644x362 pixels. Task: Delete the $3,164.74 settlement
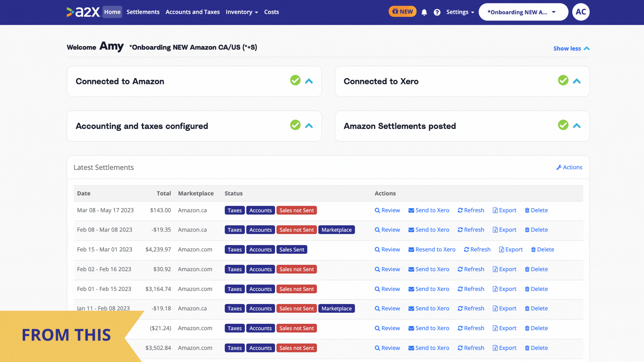click(536, 289)
